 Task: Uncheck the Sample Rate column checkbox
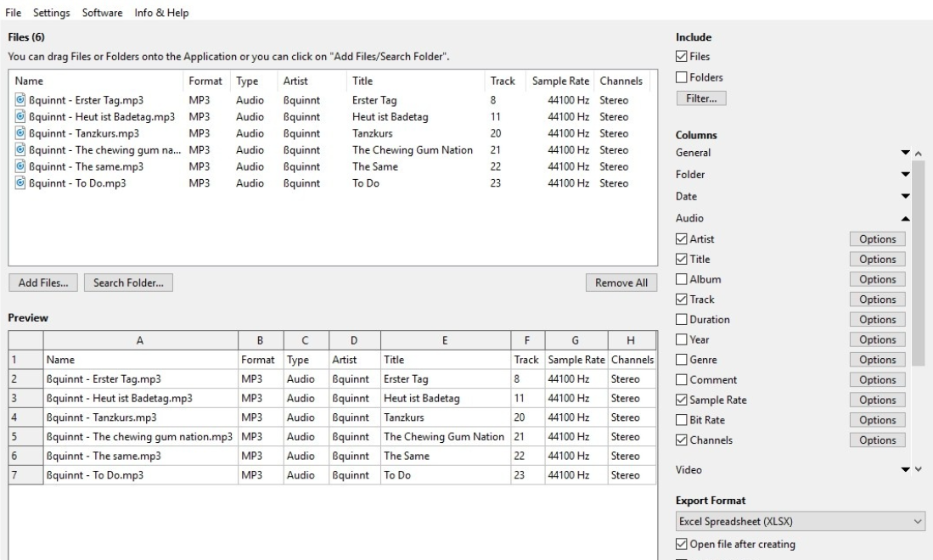[682, 400]
